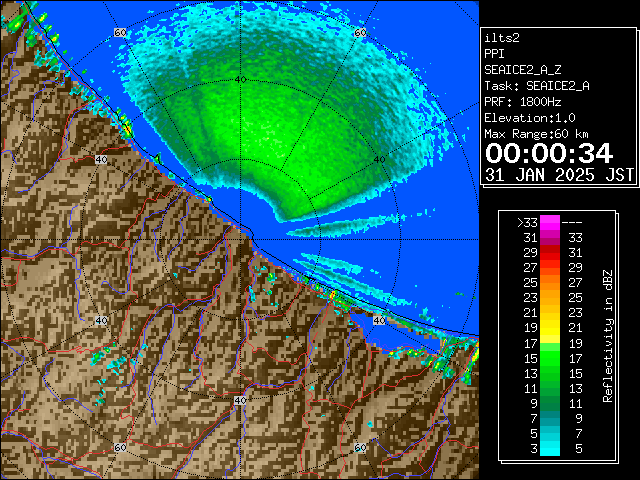Select the 'SEAICE2_A_Z' product name
Screen dimensions: 640x480
523,70
